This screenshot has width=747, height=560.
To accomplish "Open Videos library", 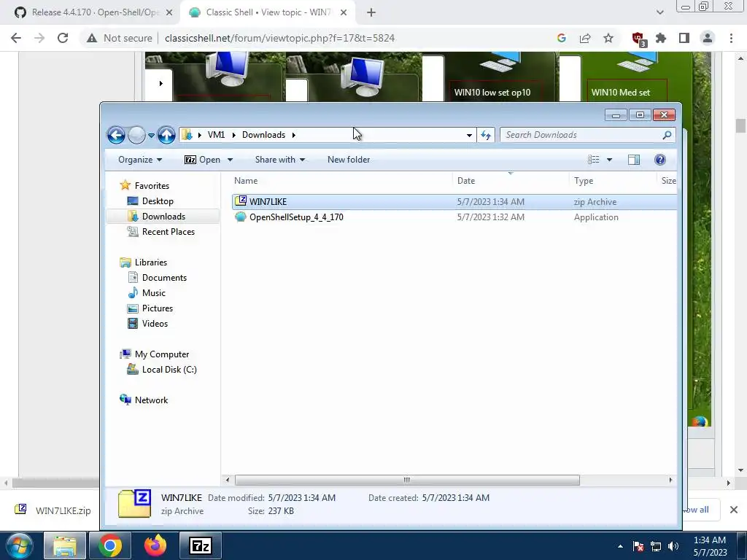I will click(155, 323).
